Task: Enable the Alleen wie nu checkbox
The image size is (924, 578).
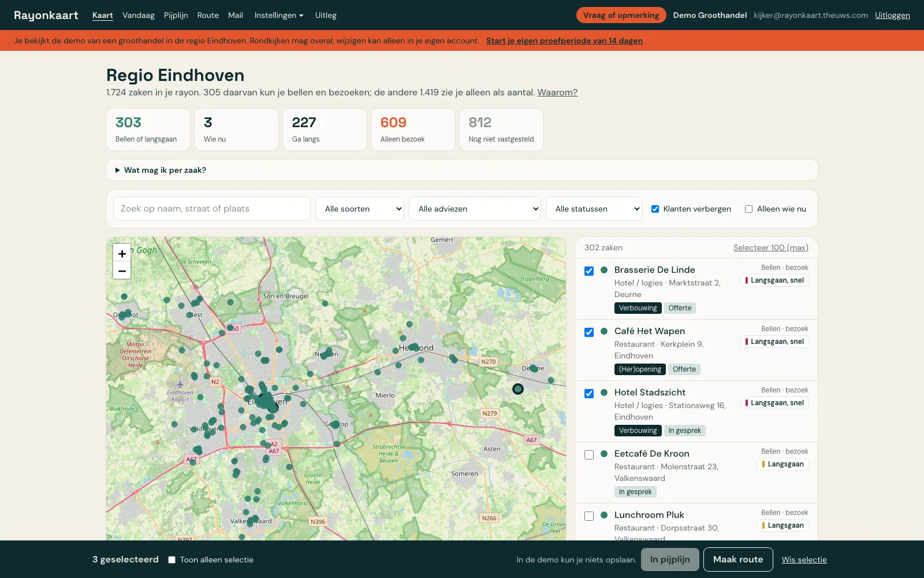Action: [748, 209]
